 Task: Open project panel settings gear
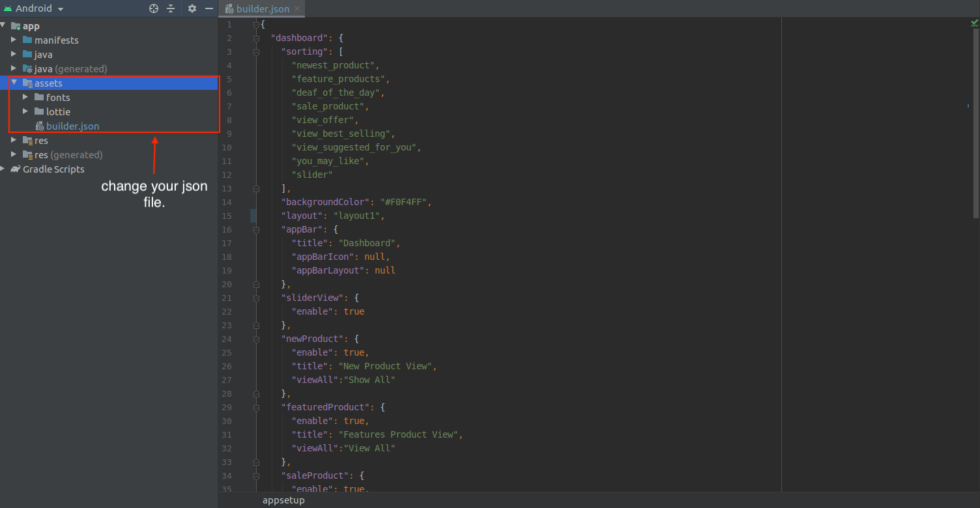coord(192,8)
